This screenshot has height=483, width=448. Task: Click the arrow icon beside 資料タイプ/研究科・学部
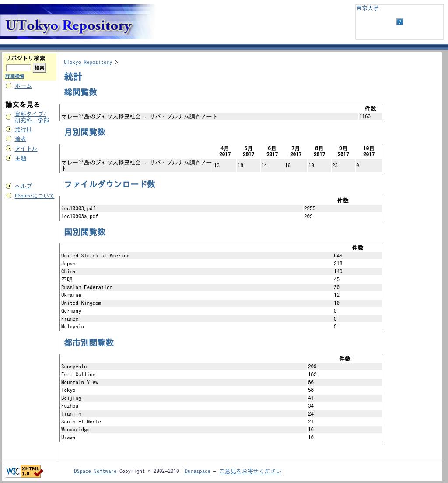click(9, 117)
